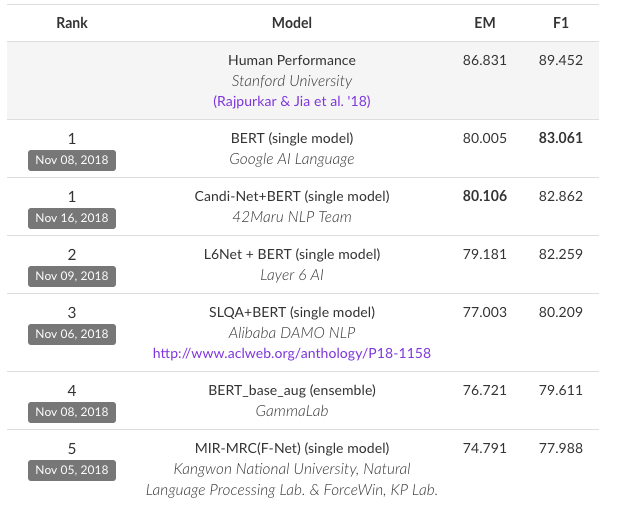Click the bold 83.061 F1 score
This screenshot has width=618, height=506.
pyautogui.click(x=560, y=138)
